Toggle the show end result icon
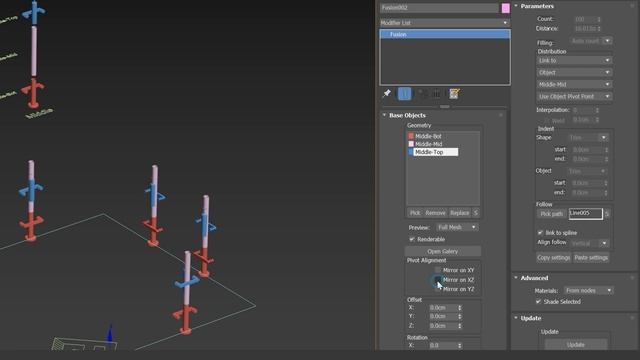The height and width of the screenshot is (360, 640). [404, 94]
